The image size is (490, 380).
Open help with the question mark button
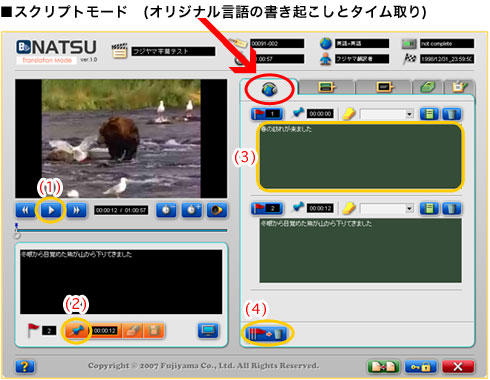click(x=25, y=367)
